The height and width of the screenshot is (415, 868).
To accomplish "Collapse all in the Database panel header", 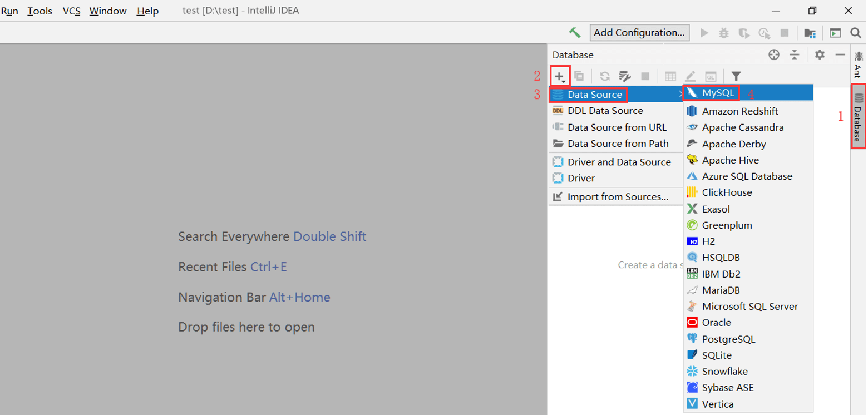I will 795,55.
